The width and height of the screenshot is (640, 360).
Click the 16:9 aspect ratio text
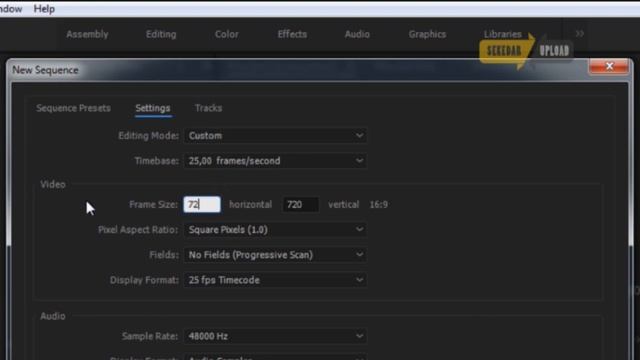tap(378, 204)
